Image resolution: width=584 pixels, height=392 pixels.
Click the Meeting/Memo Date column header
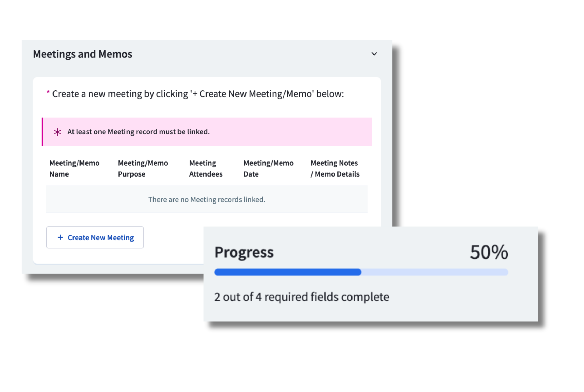[268, 168]
